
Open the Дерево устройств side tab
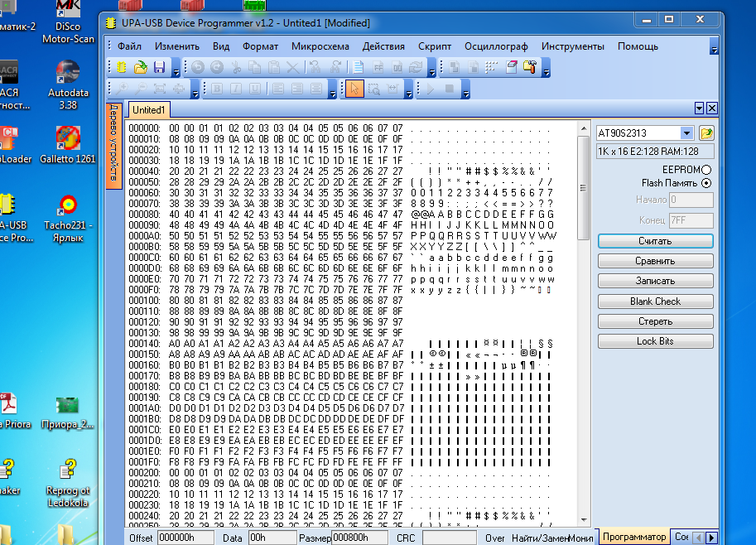[113, 146]
